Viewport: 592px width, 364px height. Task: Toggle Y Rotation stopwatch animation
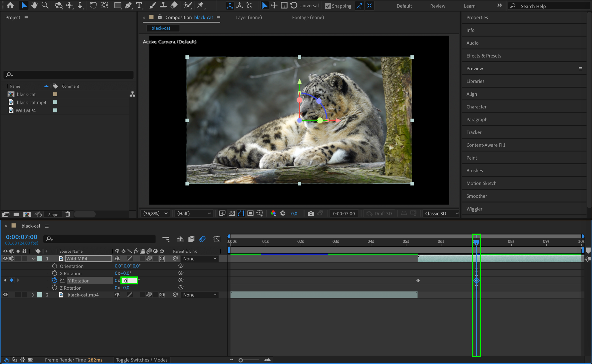pyautogui.click(x=54, y=280)
